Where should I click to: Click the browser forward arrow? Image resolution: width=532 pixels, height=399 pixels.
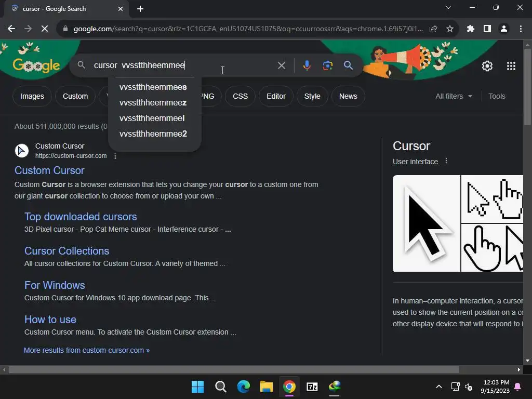[x=28, y=29]
